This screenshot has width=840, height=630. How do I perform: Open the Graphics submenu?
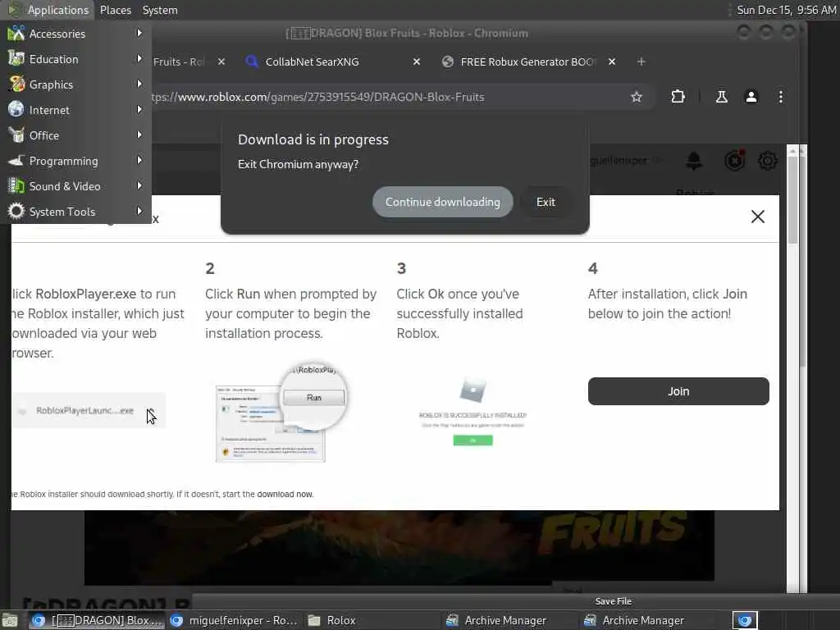[x=76, y=84]
